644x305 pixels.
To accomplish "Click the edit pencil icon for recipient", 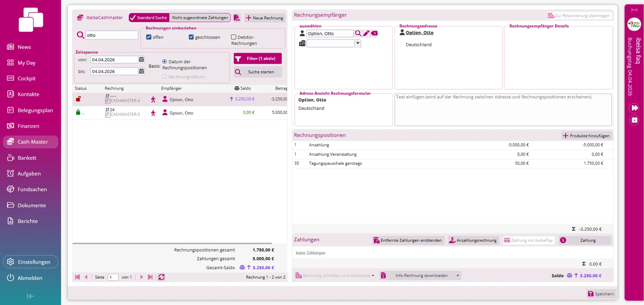I will (x=366, y=33).
